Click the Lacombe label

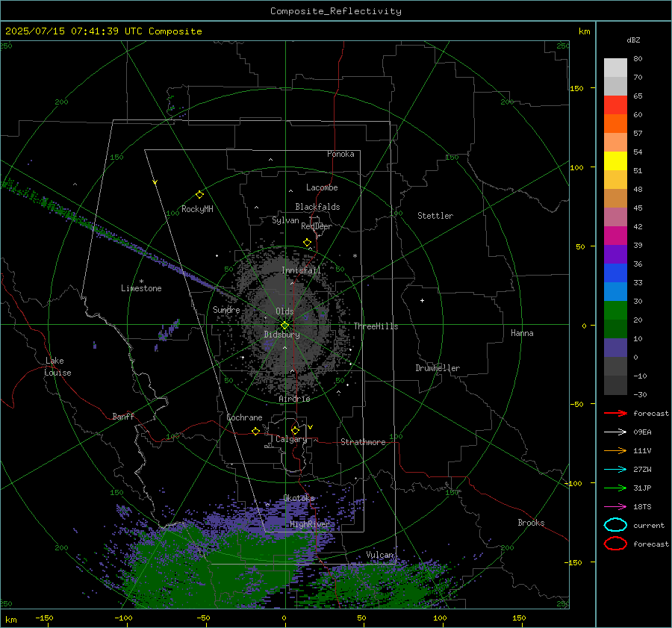[322, 187]
